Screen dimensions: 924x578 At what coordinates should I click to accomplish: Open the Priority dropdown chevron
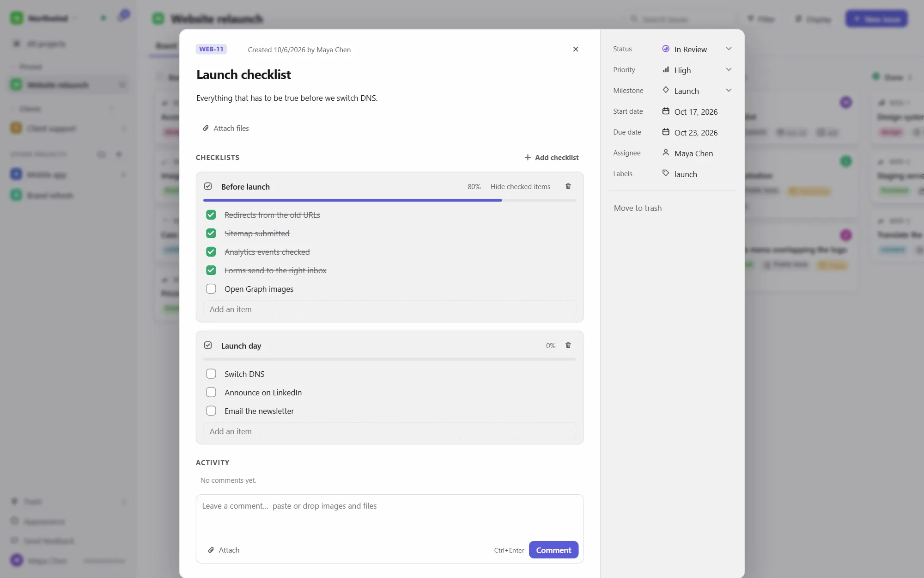(x=729, y=69)
